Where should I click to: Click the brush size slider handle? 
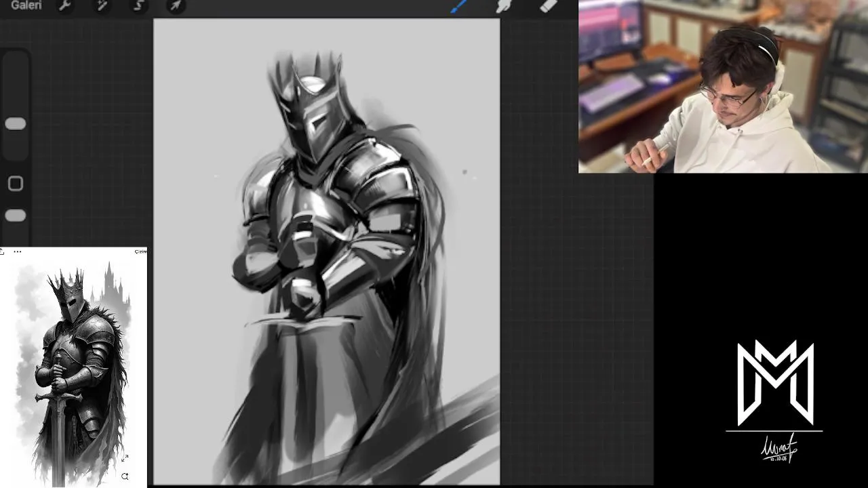point(16,124)
